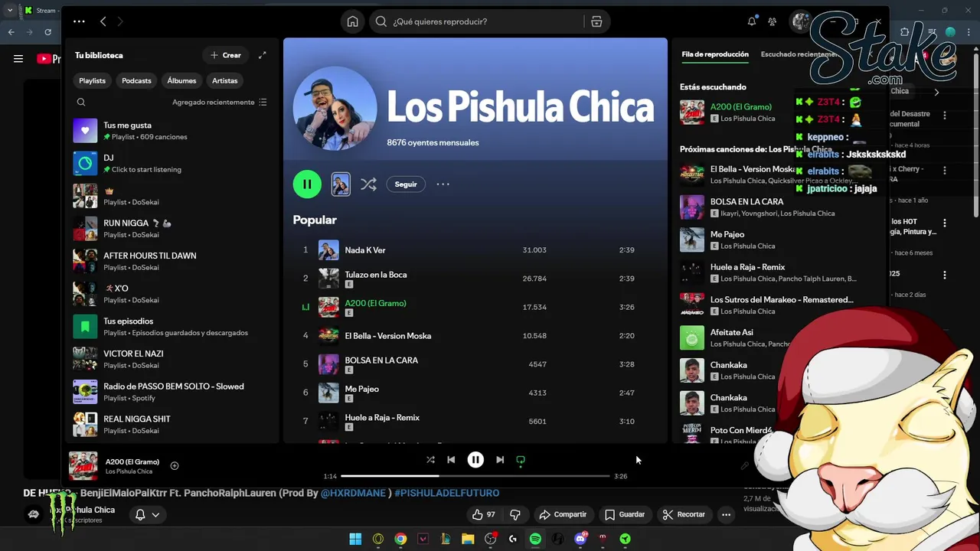Viewport: 980px width, 551px height.
Task: Open artist more options menu
Action: click(443, 184)
